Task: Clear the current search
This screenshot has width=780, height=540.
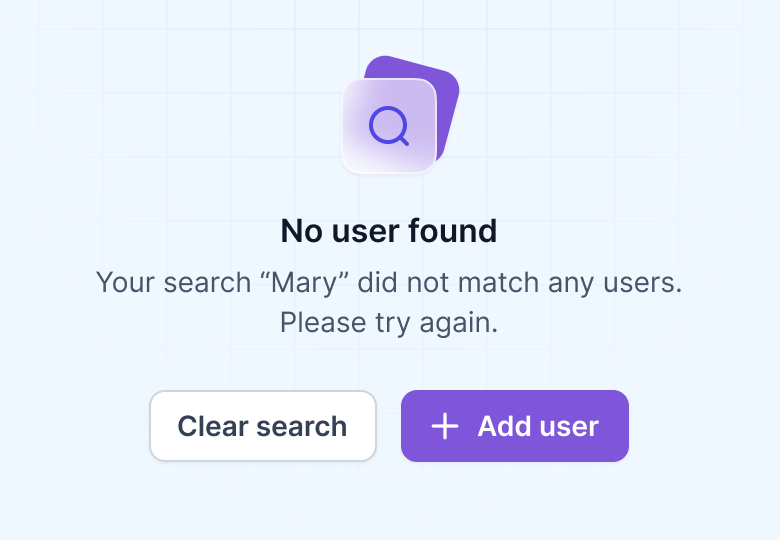Action: click(x=263, y=426)
